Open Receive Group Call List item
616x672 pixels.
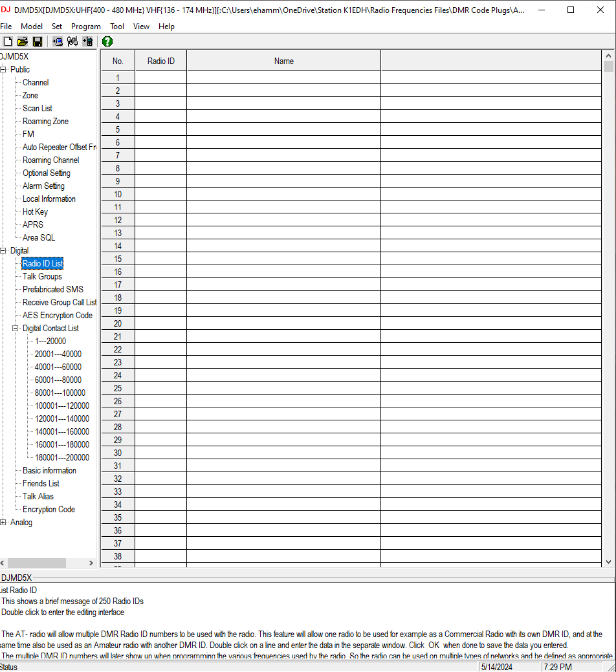point(59,303)
